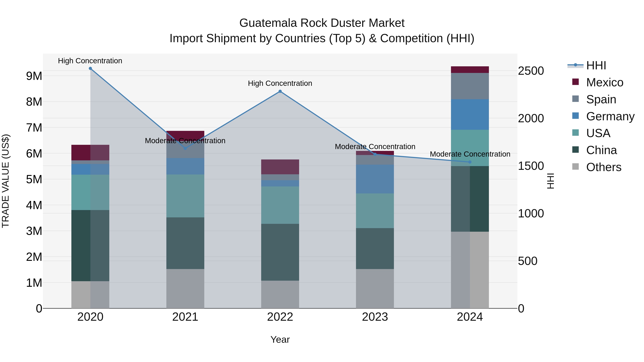Toggle the HHI legend entry
644x362 pixels.
point(587,65)
